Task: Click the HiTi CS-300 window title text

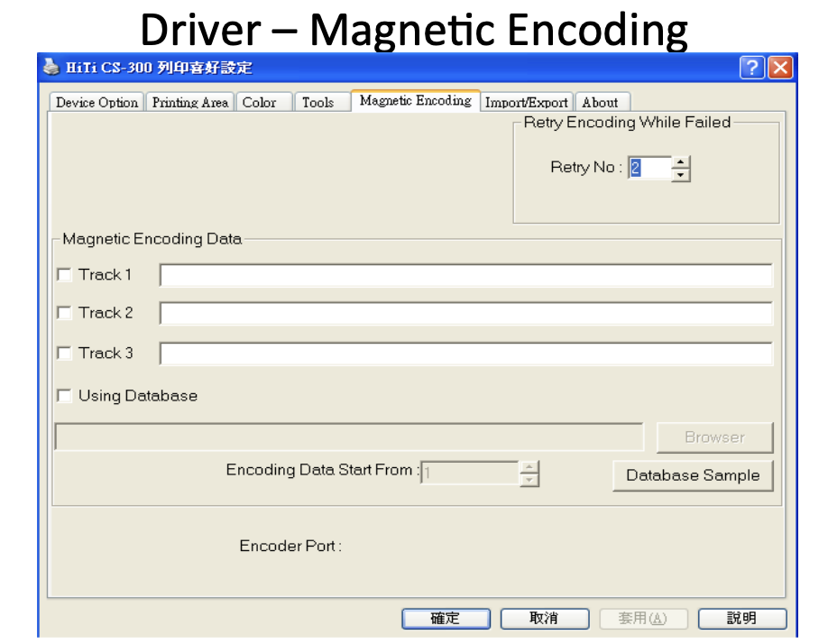Action: (x=159, y=68)
